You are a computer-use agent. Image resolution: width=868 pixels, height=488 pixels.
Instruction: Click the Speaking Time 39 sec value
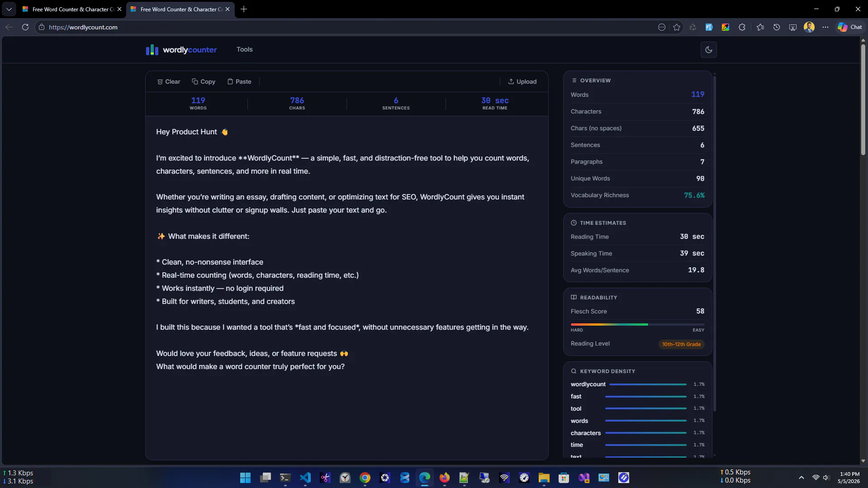(692, 253)
